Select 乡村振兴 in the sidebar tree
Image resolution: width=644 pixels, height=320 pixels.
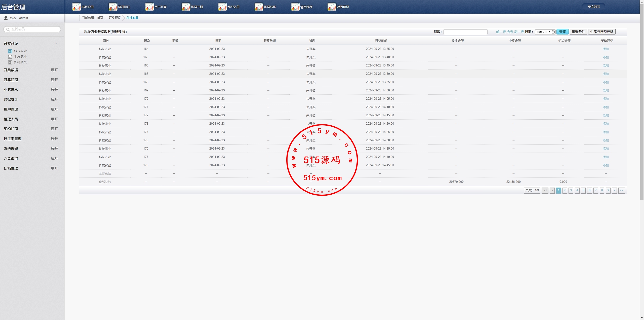(x=20, y=62)
